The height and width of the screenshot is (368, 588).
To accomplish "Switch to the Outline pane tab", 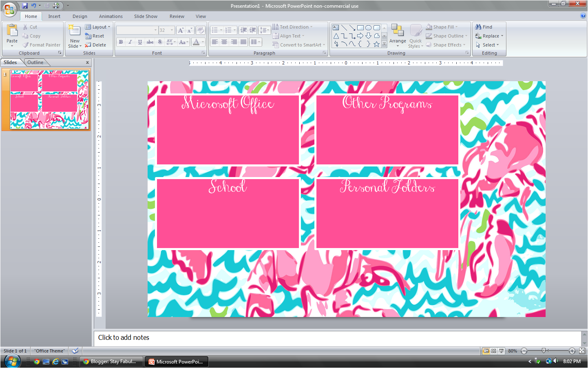I will pos(35,62).
